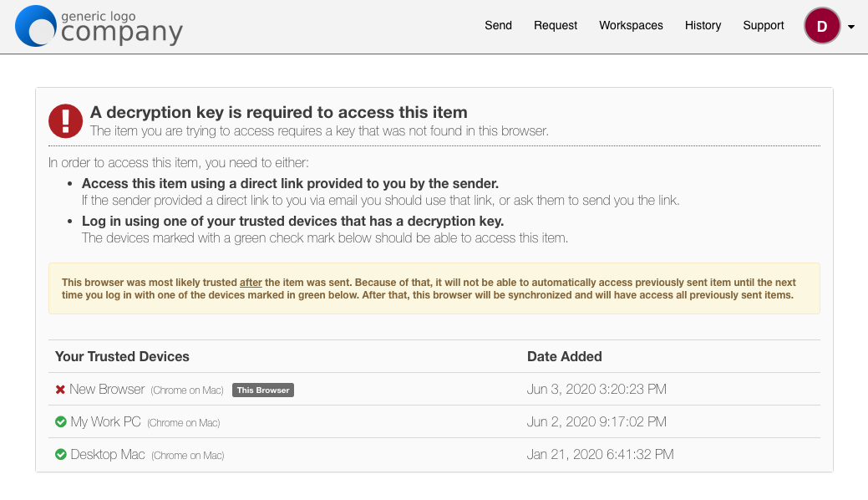Screen dimensions: 868x500
Task: Open the Request menu item
Action: pyautogui.click(x=556, y=25)
